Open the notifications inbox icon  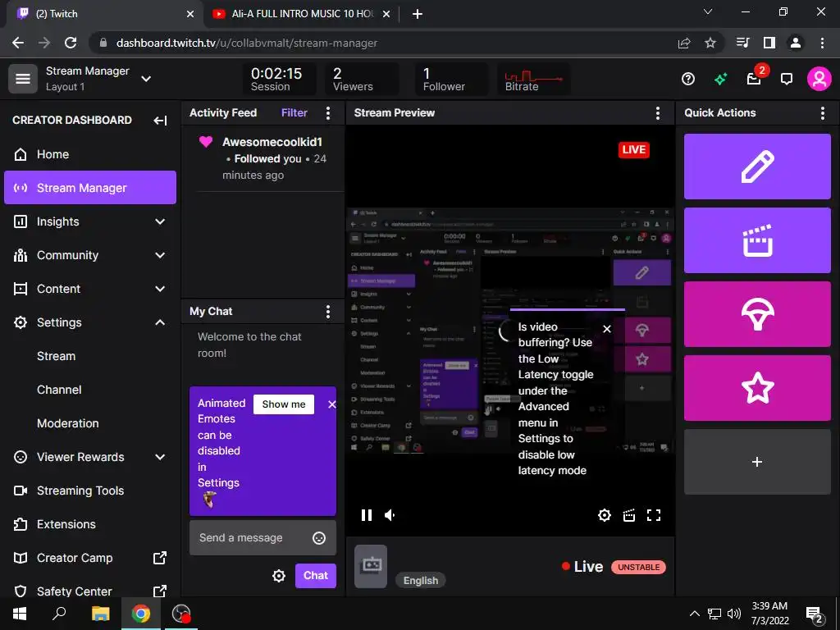(754, 80)
